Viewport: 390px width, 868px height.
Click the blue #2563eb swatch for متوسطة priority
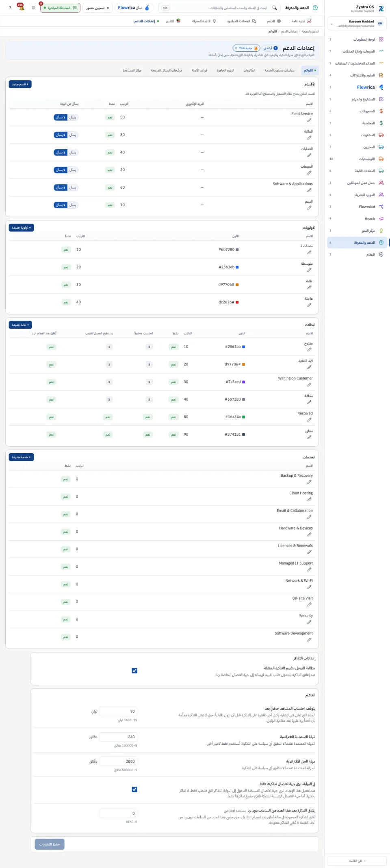[237, 267]
